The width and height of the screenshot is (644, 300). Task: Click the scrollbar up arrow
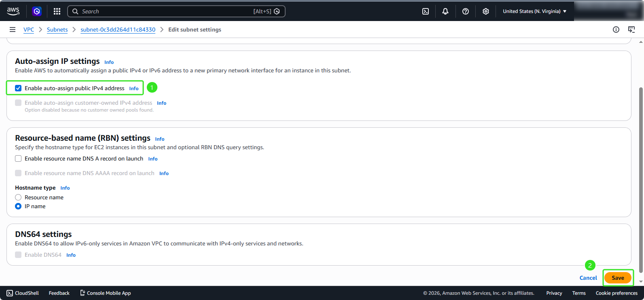click(x=641, y=42)
